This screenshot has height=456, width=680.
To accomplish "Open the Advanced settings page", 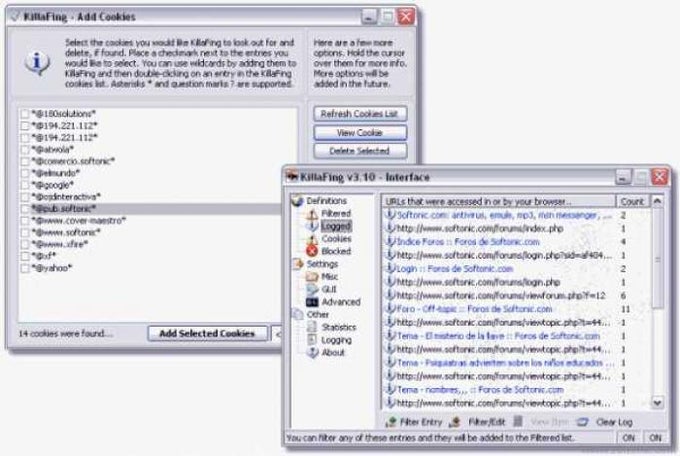I will (341, 302).
